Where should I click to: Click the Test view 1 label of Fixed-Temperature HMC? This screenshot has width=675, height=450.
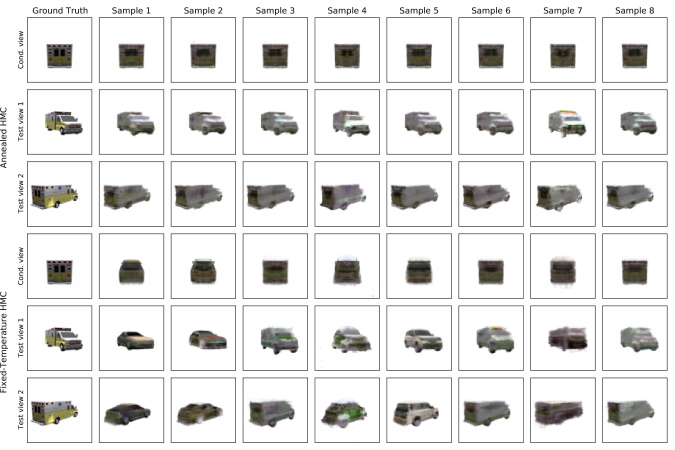click(x=21, y=338)
